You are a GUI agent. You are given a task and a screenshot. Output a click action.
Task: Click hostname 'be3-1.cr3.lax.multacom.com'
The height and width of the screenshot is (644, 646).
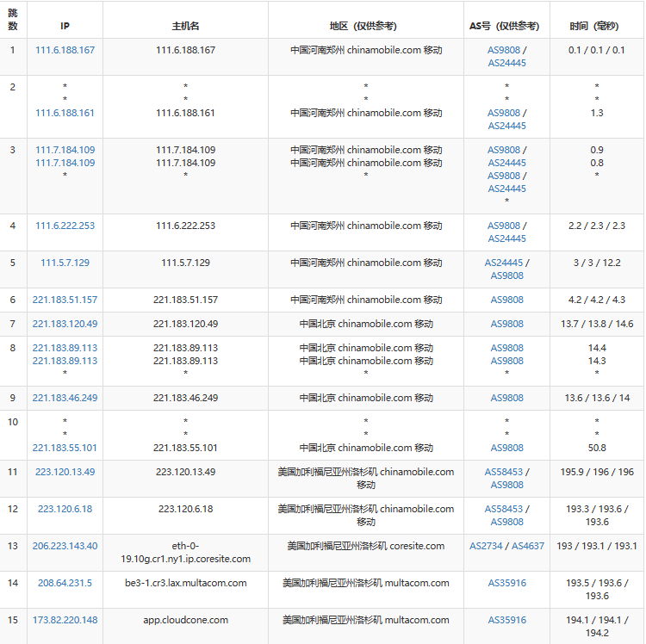point(185,583)
